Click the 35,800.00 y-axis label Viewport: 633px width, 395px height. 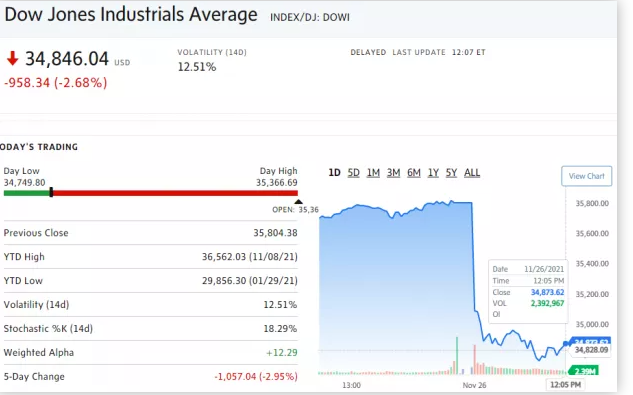point(592,204)
